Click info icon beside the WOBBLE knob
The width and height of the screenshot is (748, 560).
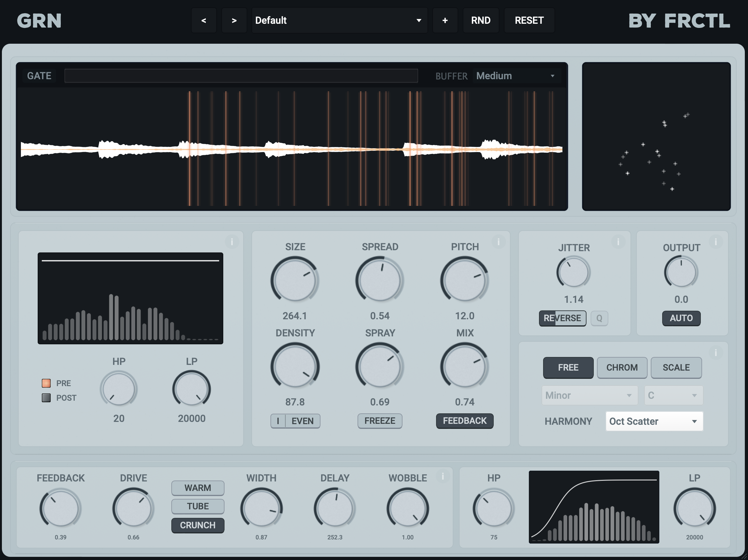442,476
